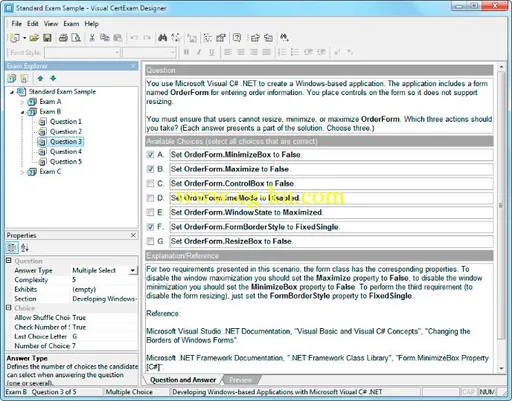Check choice C ControlBox checkbox
512x401 pixels.
click(150, 183)
